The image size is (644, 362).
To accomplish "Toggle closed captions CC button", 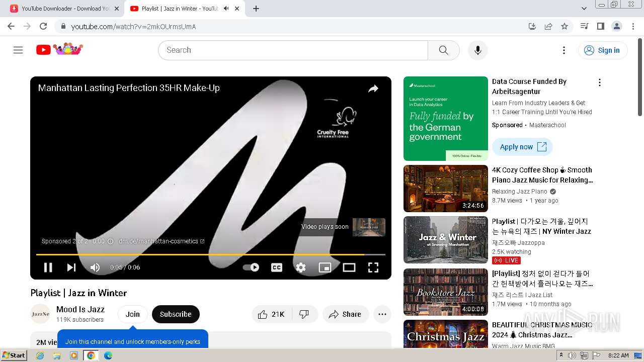I will click(x=277, y=267).
